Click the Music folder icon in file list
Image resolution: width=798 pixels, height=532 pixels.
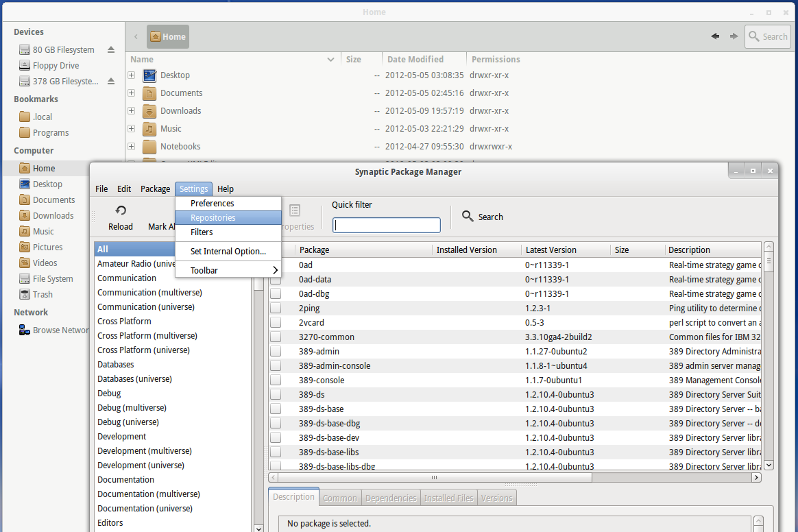pyautogui.click(x=149, y=129)
